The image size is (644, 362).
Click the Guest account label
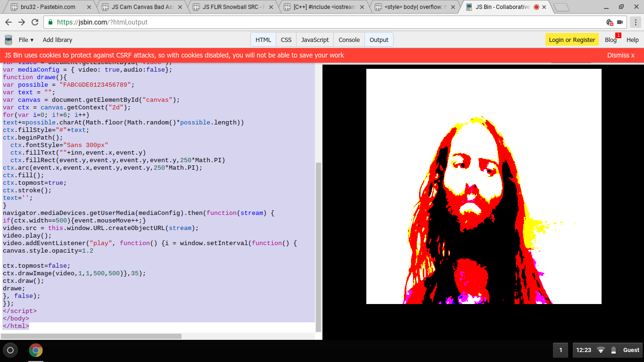(x=631, y=350)
